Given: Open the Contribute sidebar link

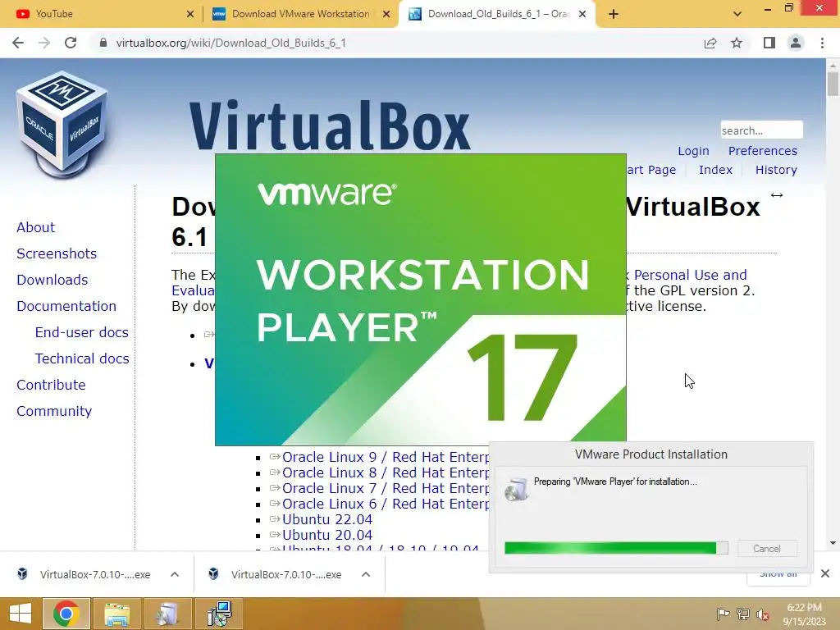Looking at the screenshot, I should (51, 385).
